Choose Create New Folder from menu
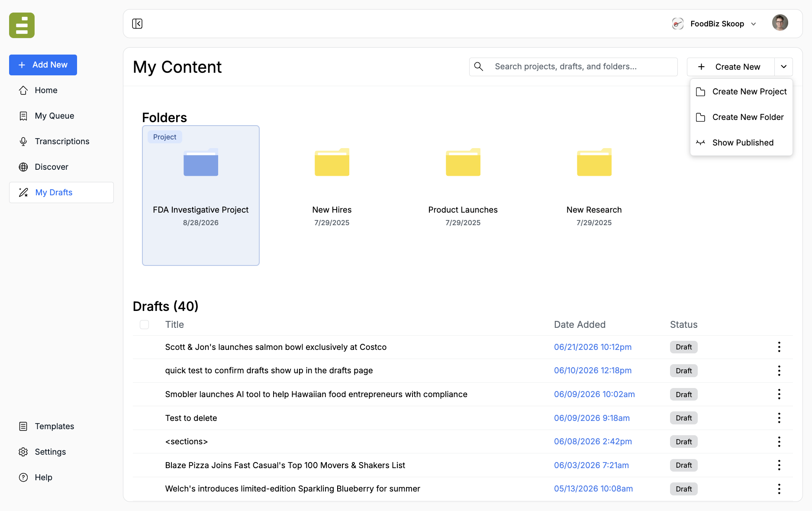The image size is (812, 511). click(741, 117)
